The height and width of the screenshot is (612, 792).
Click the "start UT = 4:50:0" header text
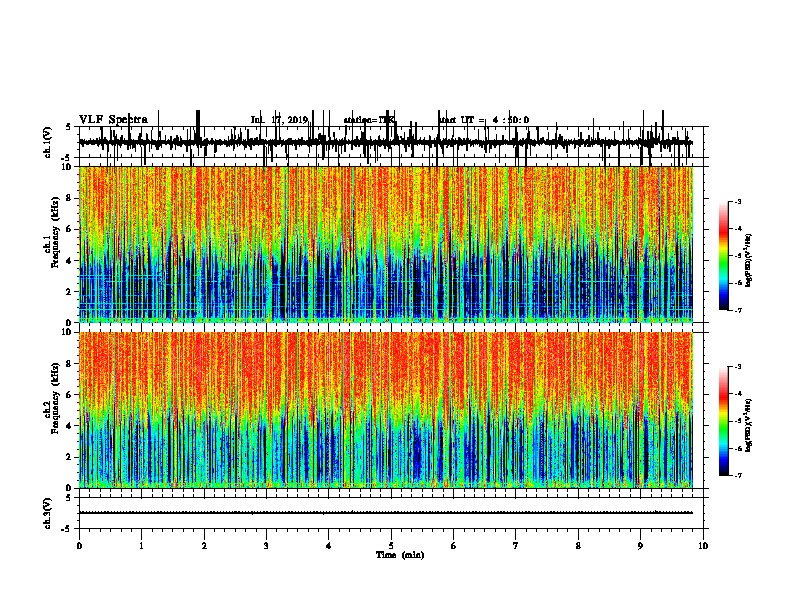(483, 120)
